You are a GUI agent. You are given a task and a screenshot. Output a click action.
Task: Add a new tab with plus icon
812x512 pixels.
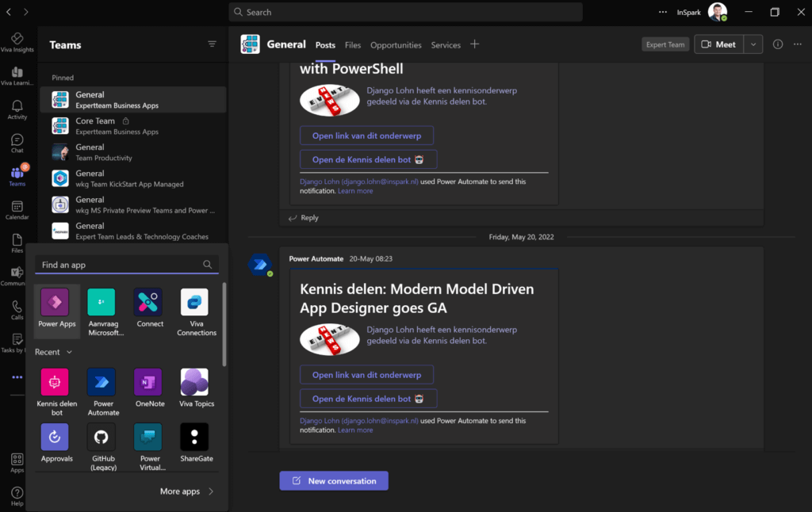(x=474, y=44)
